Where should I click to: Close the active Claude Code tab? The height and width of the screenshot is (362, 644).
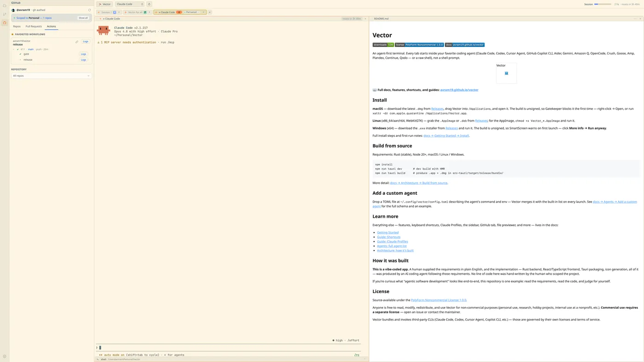pos(203,12)
